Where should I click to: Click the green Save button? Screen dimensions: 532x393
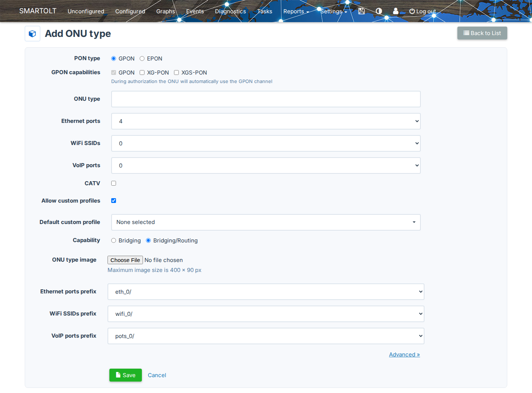(126, 375)
